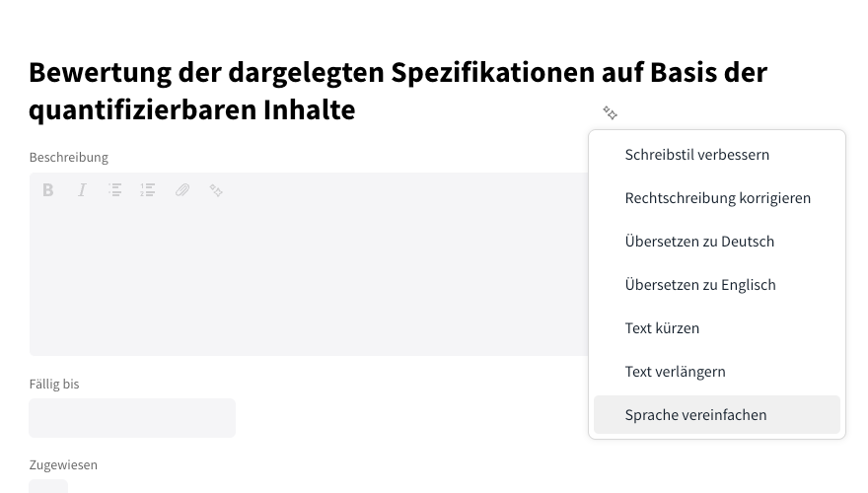Click the "Fällig bis" label
Screen dimensions: 868x493
(54, 385)
